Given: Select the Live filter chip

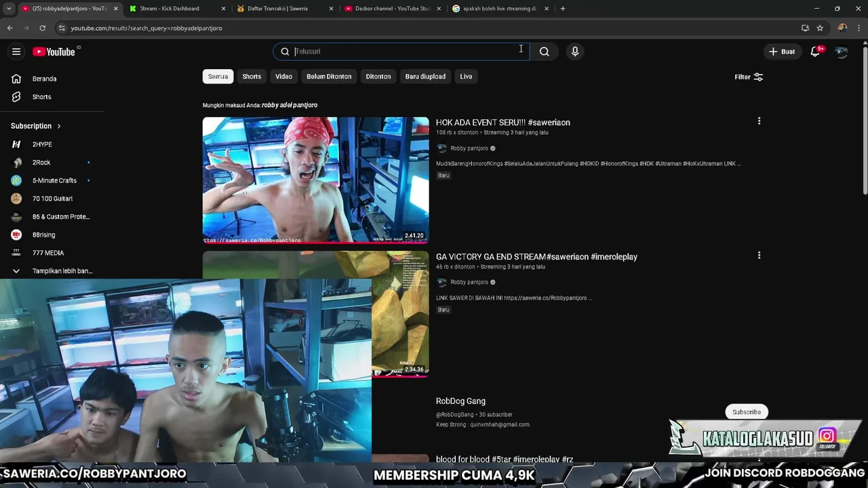Looking at the screenshot, I should (466, 77).
